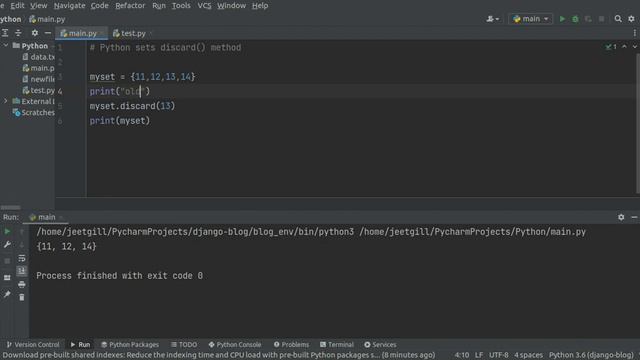
Task: Open the Run menu
Action: point(159,6)
